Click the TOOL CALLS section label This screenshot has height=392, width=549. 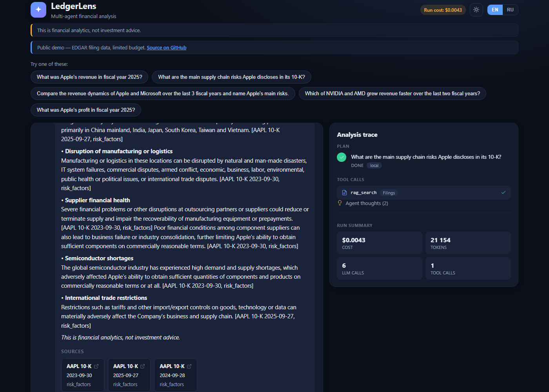351,180
